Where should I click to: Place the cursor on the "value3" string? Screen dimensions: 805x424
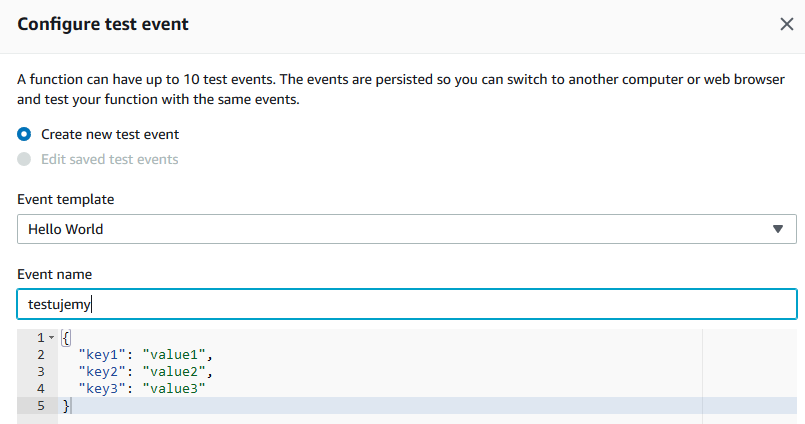point(174,389)
